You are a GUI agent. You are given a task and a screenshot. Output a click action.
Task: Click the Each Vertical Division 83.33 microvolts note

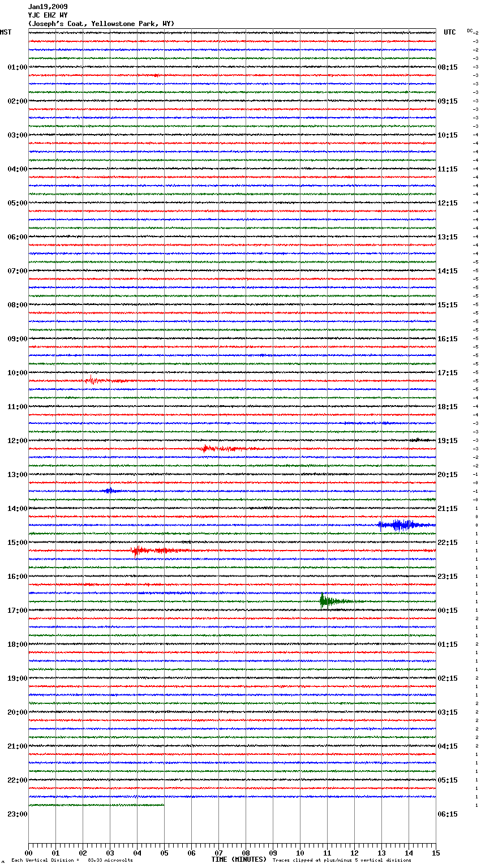pos(72,860)
